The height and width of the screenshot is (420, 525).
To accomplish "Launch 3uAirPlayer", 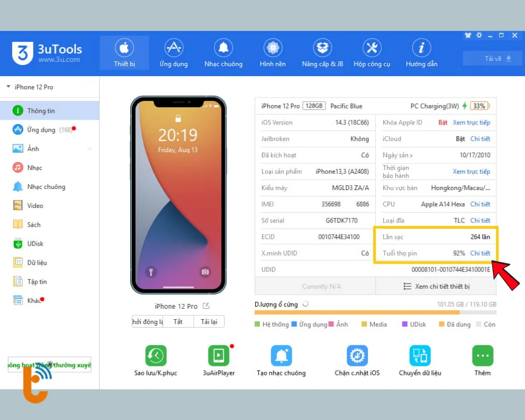I will pos(218,360).
